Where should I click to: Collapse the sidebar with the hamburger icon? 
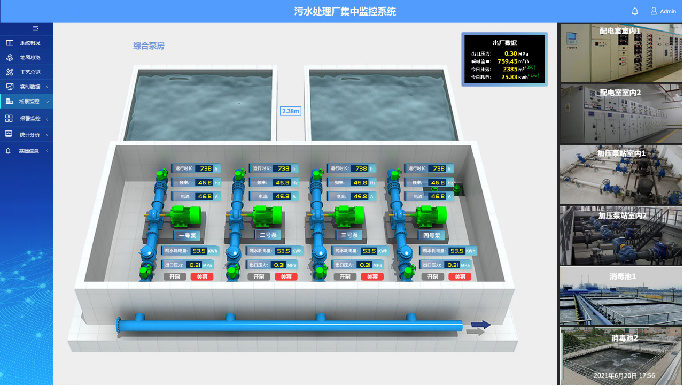(x=36, y=28)
